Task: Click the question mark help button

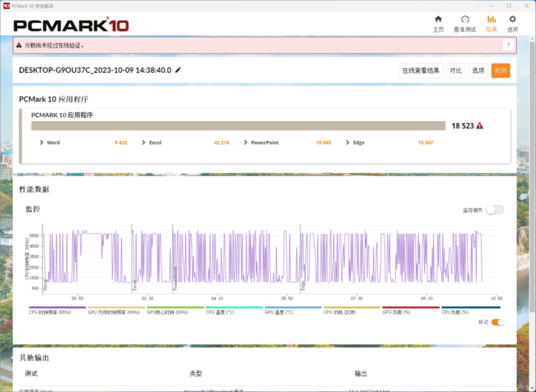Action: (508, 45)
